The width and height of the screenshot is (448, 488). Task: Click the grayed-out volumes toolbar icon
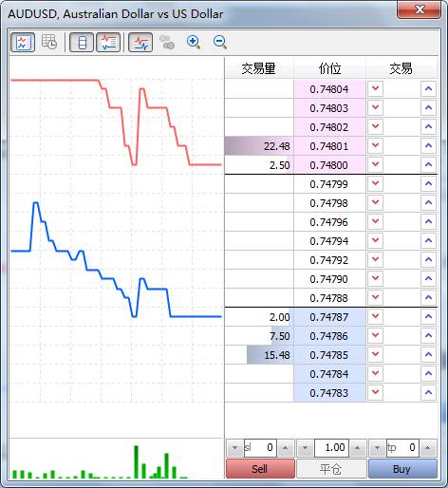click(x=167, y=42)
